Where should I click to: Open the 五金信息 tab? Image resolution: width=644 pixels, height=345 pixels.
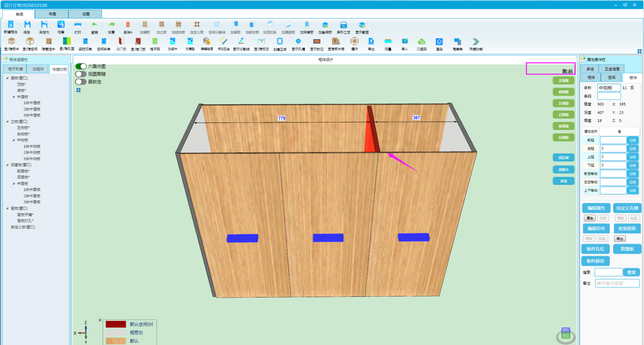612,69
